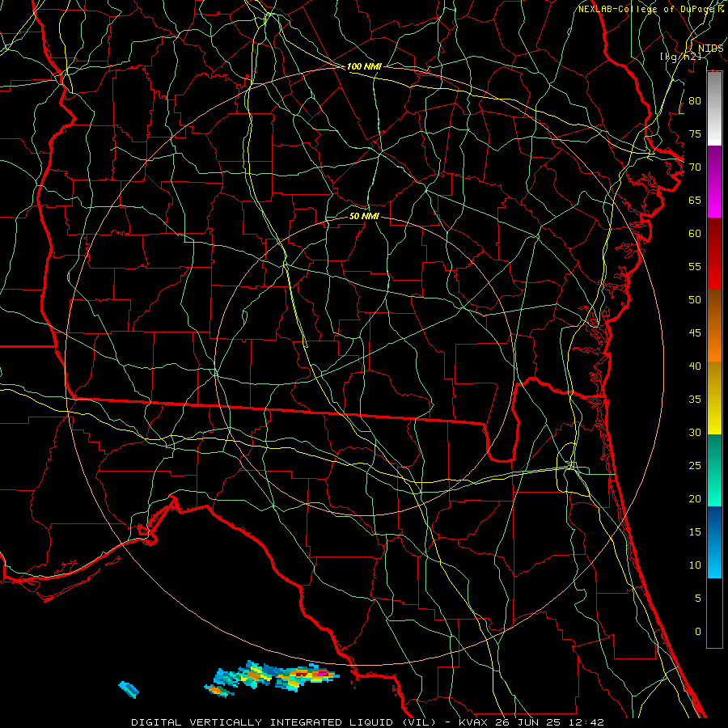Viewport: 728px width, 728px height.
Task: Click the scale value 80
Action: pos(695,101)
